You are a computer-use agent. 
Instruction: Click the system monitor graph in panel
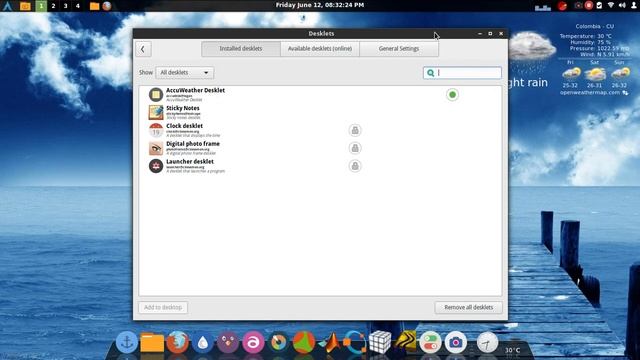click(543, 7)
